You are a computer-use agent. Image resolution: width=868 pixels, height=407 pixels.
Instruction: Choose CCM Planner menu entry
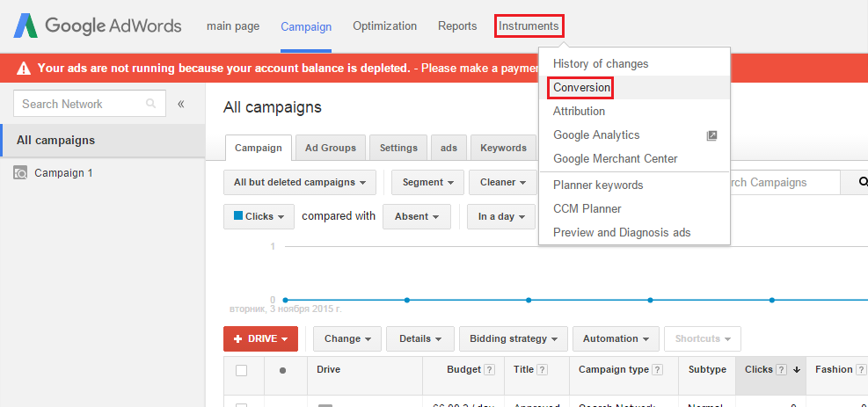coord(634,209)
